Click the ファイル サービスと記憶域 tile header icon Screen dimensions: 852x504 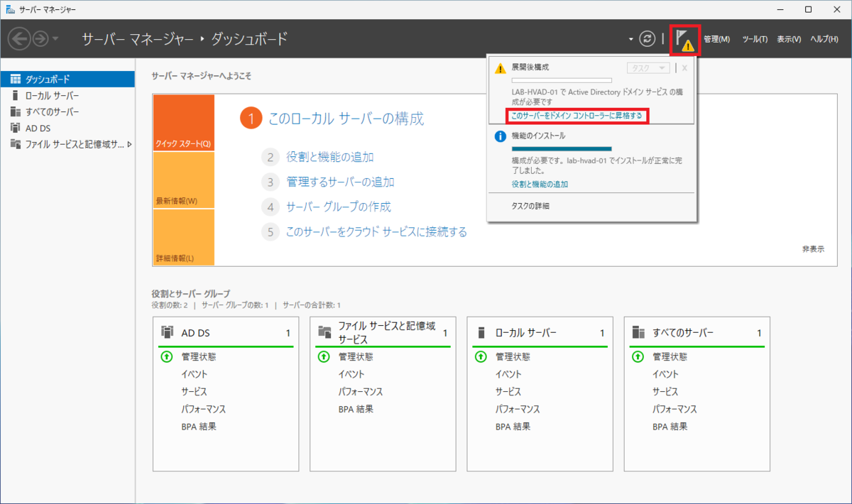(x=325, y=332)
